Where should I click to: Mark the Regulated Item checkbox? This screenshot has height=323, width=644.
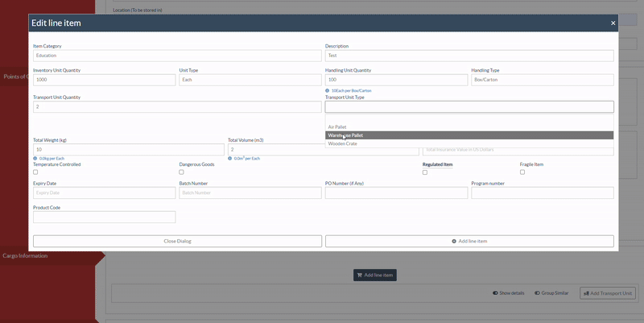pos(425,172)
